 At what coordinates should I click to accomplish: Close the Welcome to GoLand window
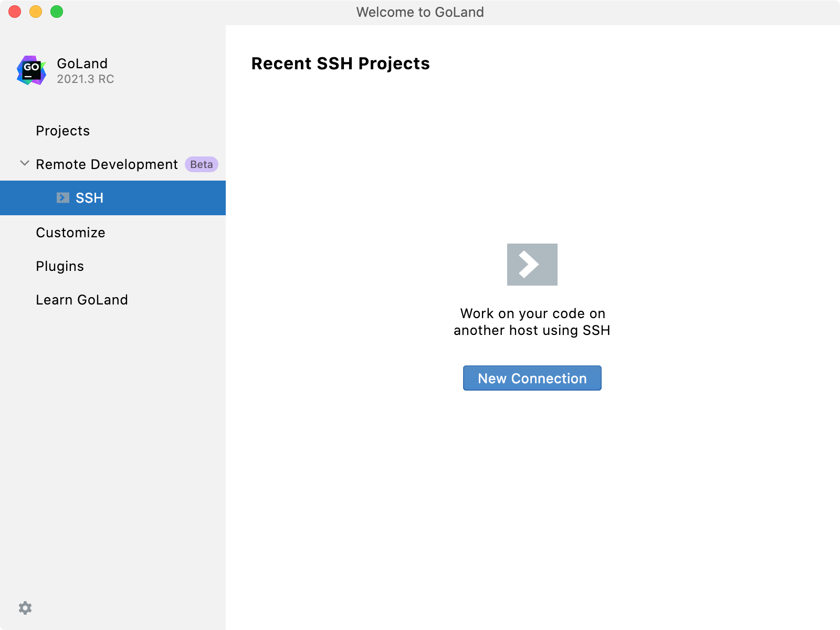click(15, 12)
